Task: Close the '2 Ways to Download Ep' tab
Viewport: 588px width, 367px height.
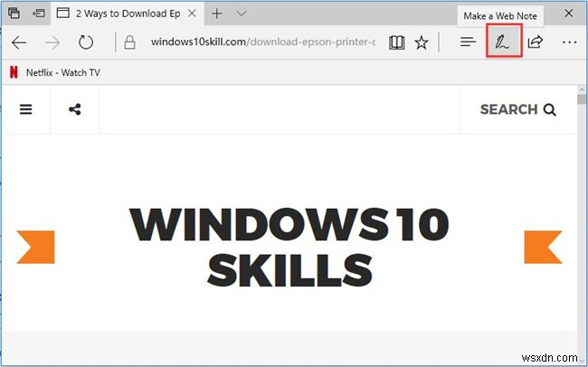Action: (x=192, y=14)
